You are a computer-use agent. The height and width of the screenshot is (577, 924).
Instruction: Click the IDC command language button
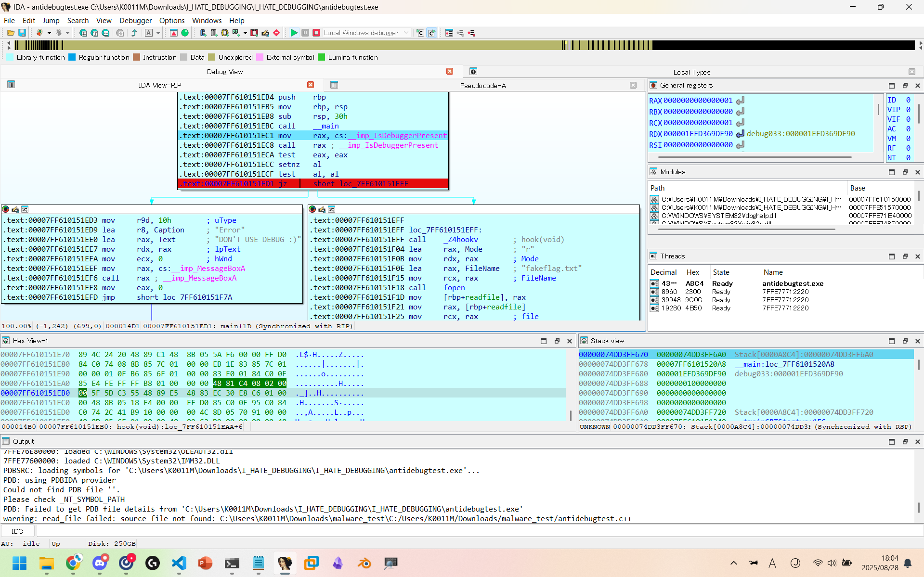click(17, 531)
